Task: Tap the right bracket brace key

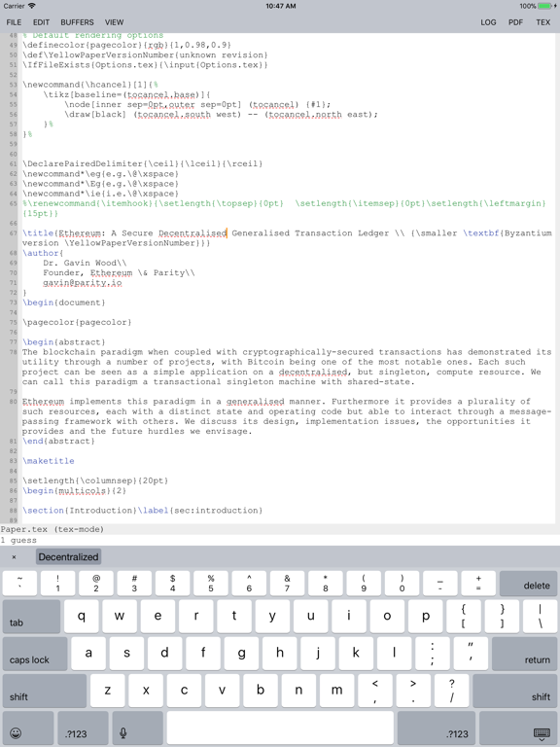Action: click(502, 616)
